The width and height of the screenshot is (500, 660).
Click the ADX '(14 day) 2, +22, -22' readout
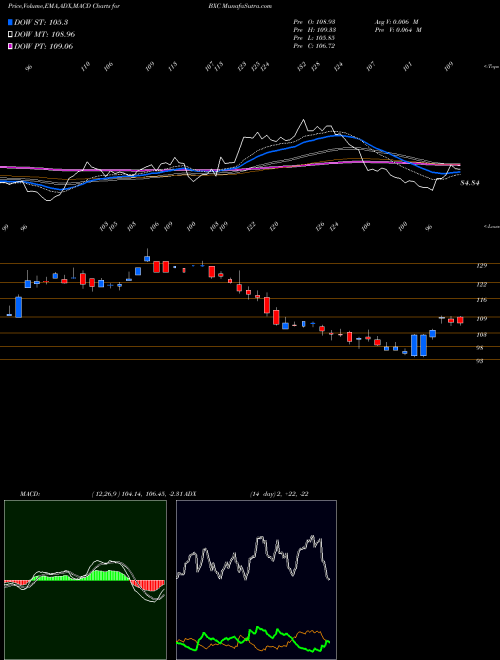pos(279,494)
